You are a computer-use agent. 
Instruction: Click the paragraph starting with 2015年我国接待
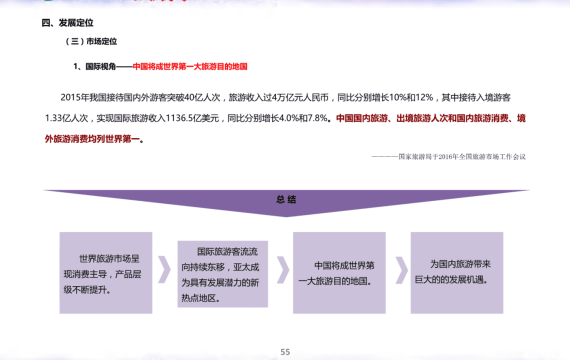285,118
